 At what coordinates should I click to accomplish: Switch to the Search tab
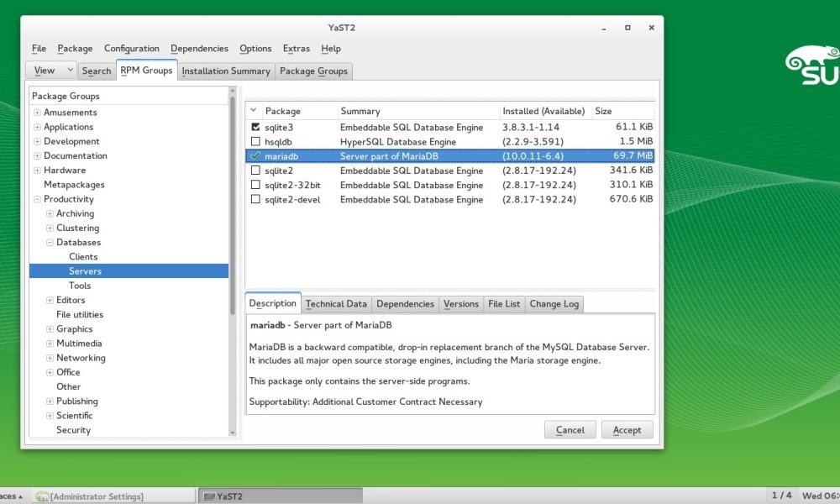pyautogui.click(x=97, y=71)
